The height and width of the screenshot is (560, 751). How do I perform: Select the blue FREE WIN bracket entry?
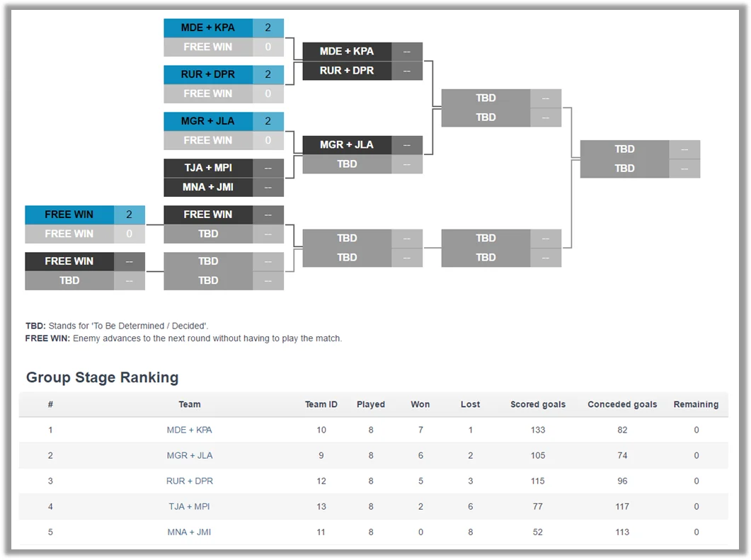coord(69,215)
